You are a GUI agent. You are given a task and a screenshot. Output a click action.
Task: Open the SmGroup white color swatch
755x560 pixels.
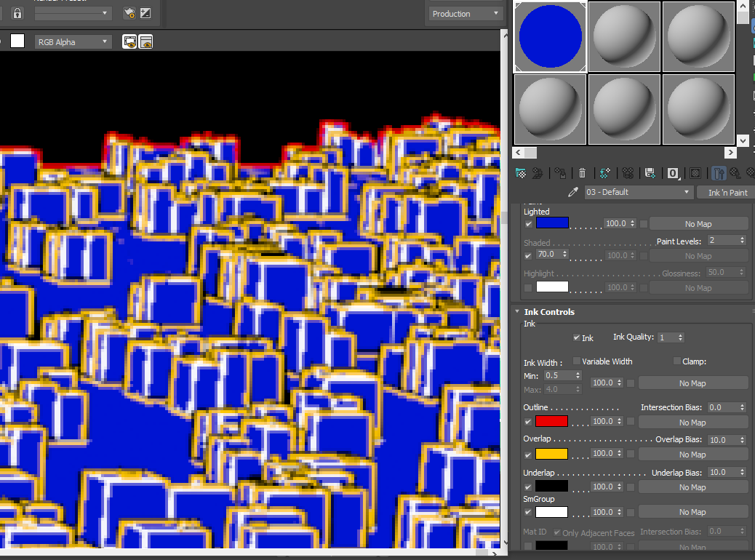tap(552, 512)
